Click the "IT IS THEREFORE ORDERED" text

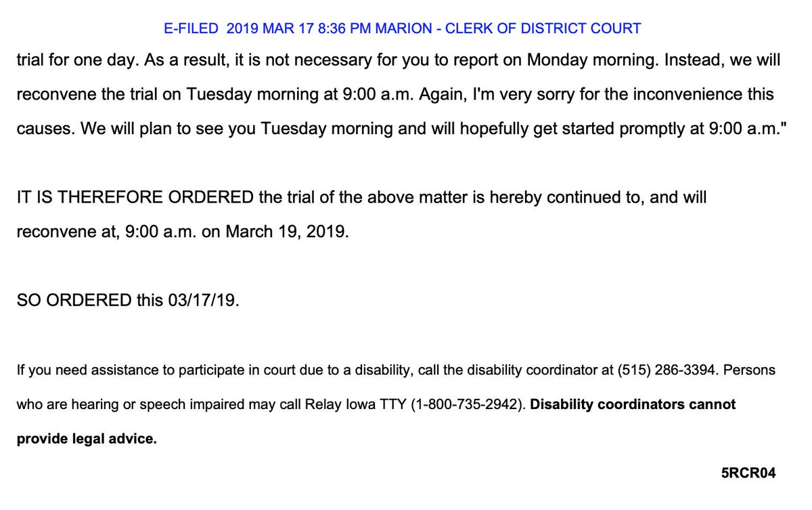[136, 198]
